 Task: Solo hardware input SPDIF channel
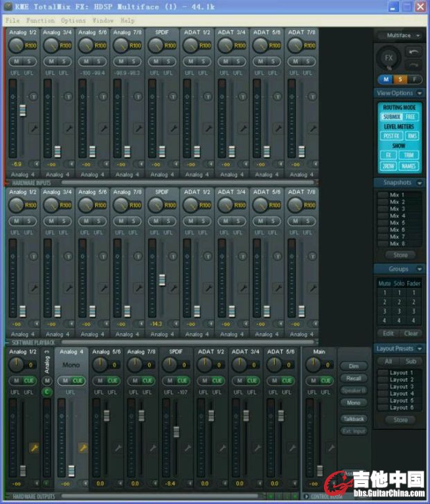(x=168, y=61)
